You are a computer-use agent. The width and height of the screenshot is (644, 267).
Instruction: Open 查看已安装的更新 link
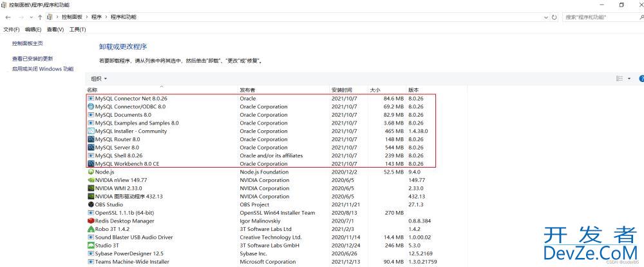coord(32,59)
